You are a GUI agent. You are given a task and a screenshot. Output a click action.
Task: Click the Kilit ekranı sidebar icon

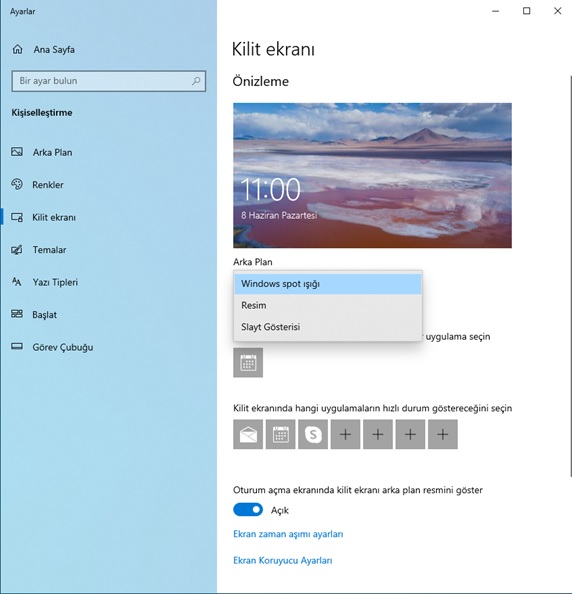point(17,217)
